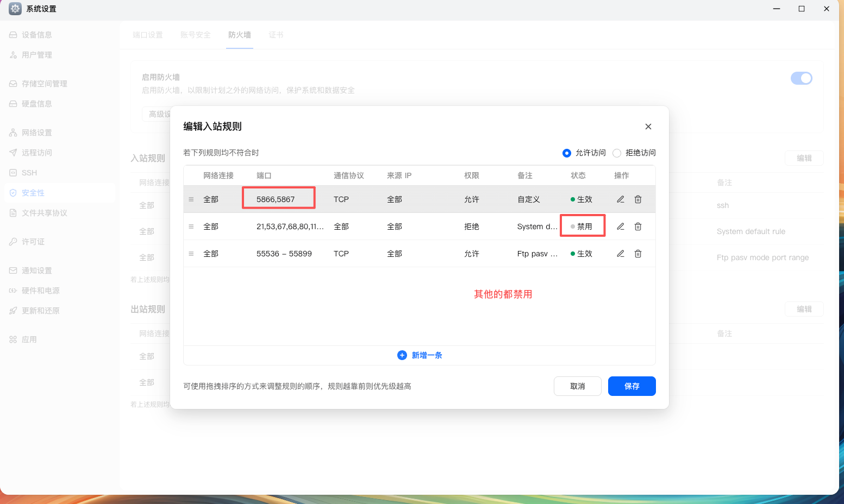Viewport: 844px width, 504px height.
Task: Click the drag handle of the first rule
Action: (191, 199)
